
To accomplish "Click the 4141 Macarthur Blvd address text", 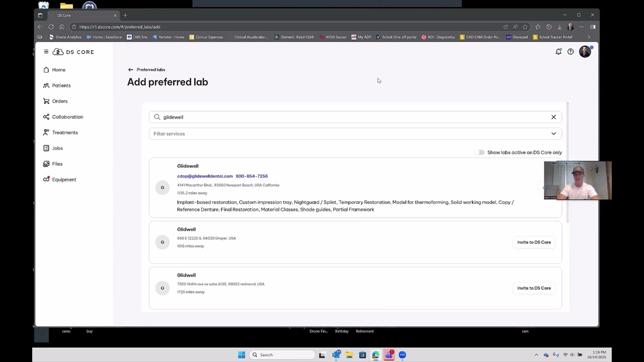I will coord(228,185).
